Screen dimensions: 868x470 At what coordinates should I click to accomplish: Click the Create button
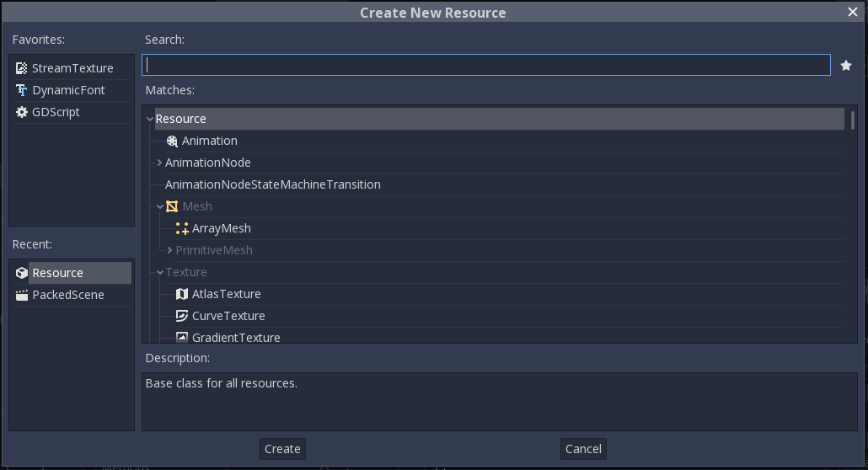pos(282,449)
